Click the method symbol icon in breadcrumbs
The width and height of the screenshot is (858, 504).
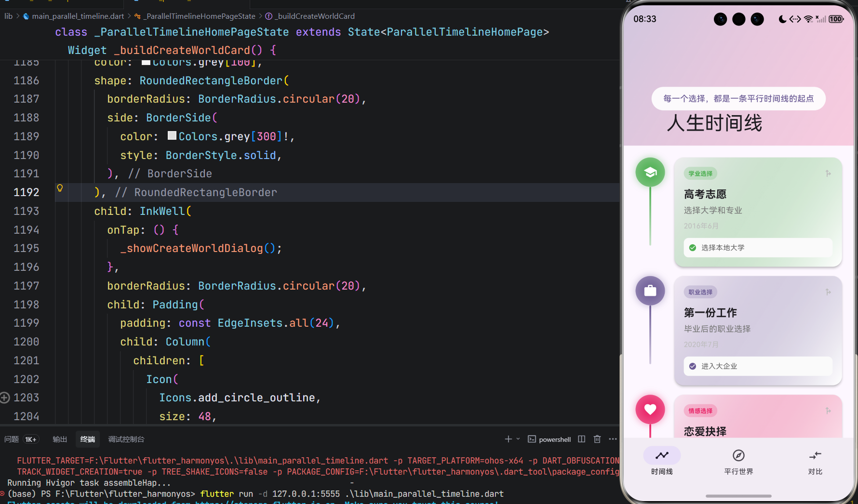(x=269, y=16)
